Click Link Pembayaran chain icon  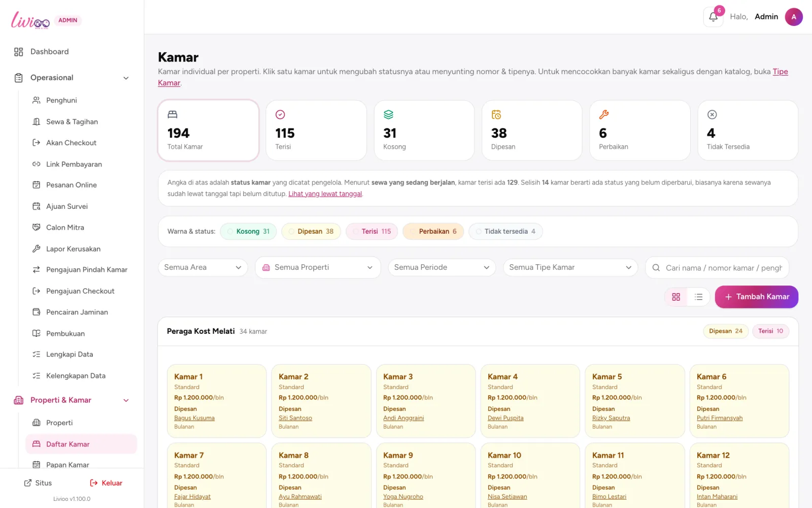click(x=37, y=164)
